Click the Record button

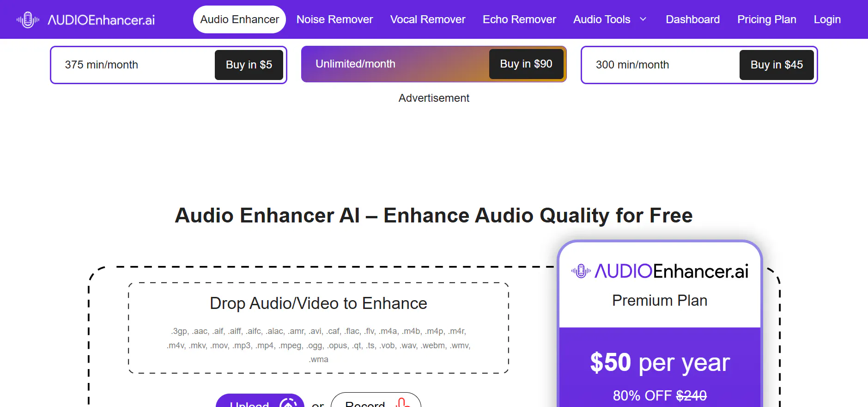click(376, 401)
